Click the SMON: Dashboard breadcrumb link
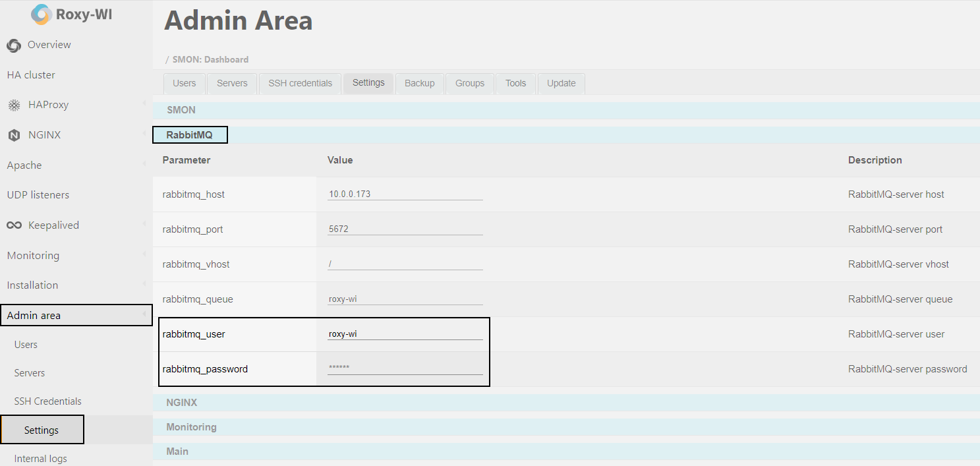The image size is (980, 466). pyautogui.click(x=210, y=59)
